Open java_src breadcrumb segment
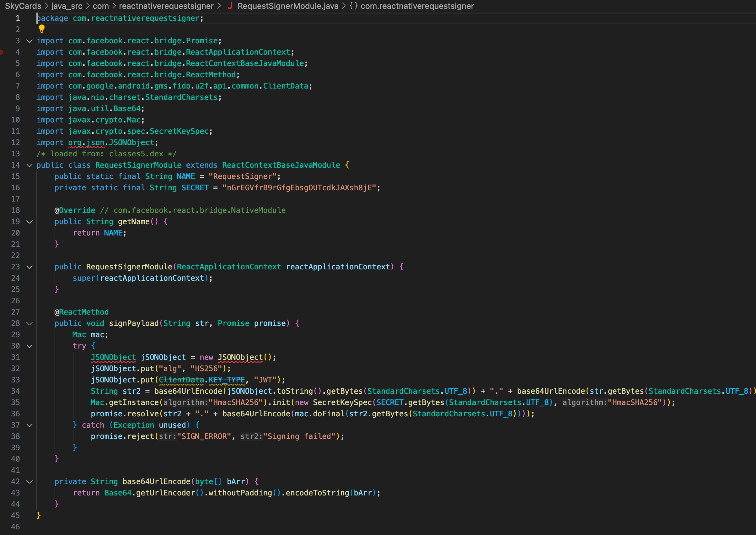Screen dimensions: 756x535 [67, 6]
